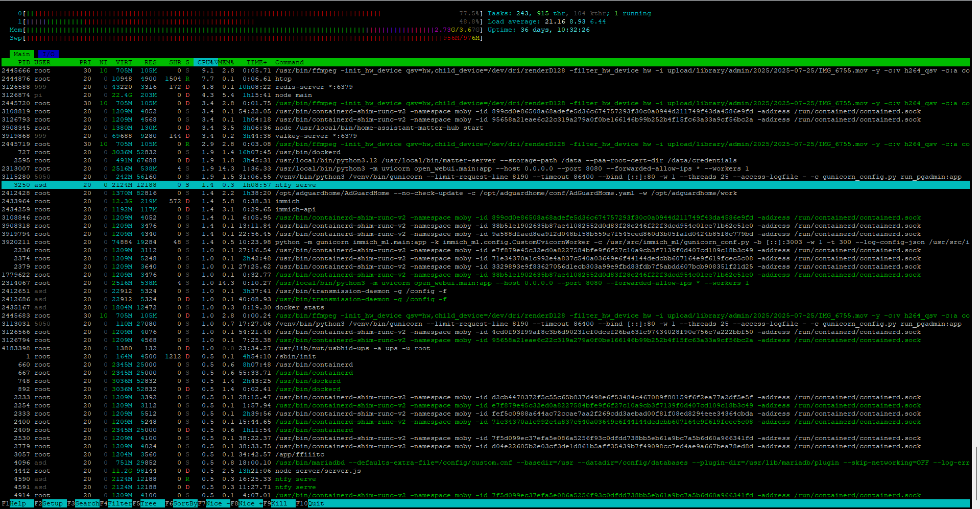
Task: Click F10 Quit in the function bar
Action: coord(310,503)
